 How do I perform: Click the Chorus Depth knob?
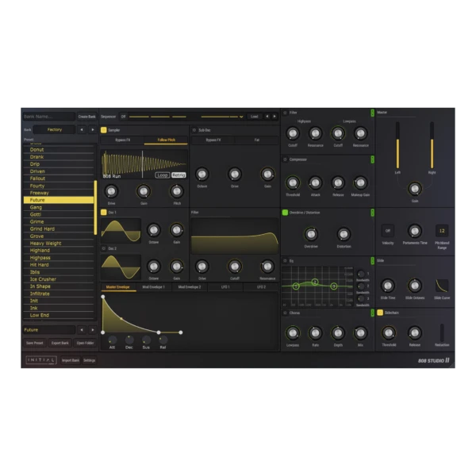tap(338, 333)
